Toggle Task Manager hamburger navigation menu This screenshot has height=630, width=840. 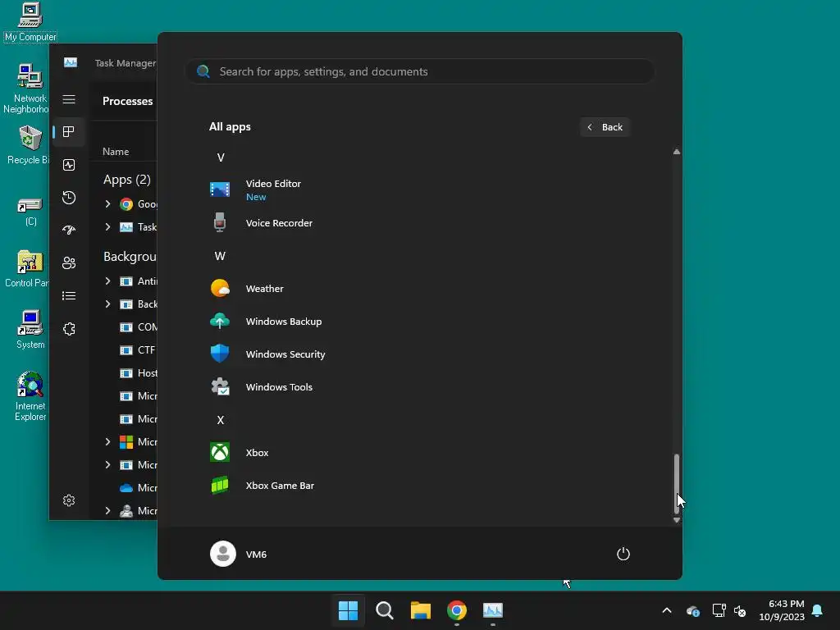69,99
